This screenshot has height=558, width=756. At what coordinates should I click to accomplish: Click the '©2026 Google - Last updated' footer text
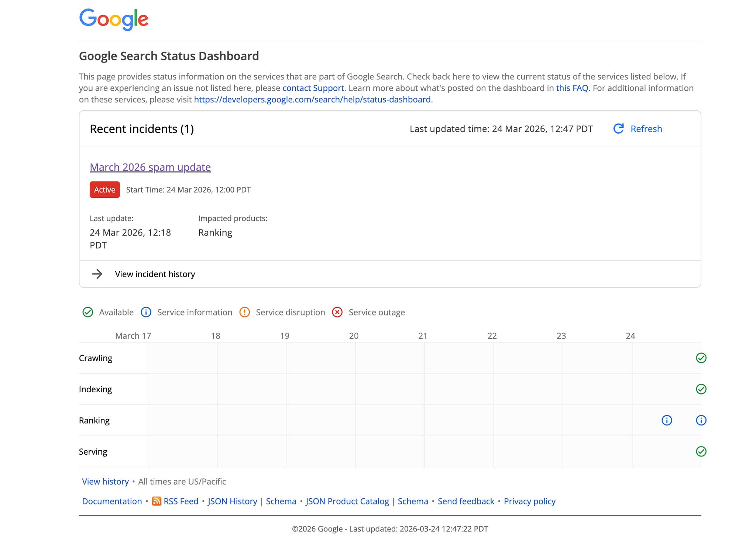pyautogui.click(x=390, y=529)
